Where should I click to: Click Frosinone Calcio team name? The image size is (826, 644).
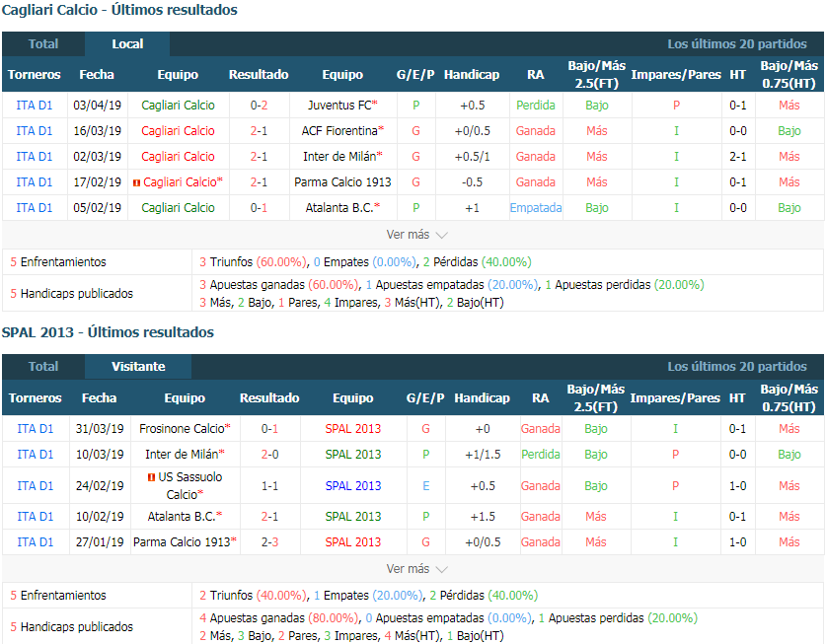(182, 429)
